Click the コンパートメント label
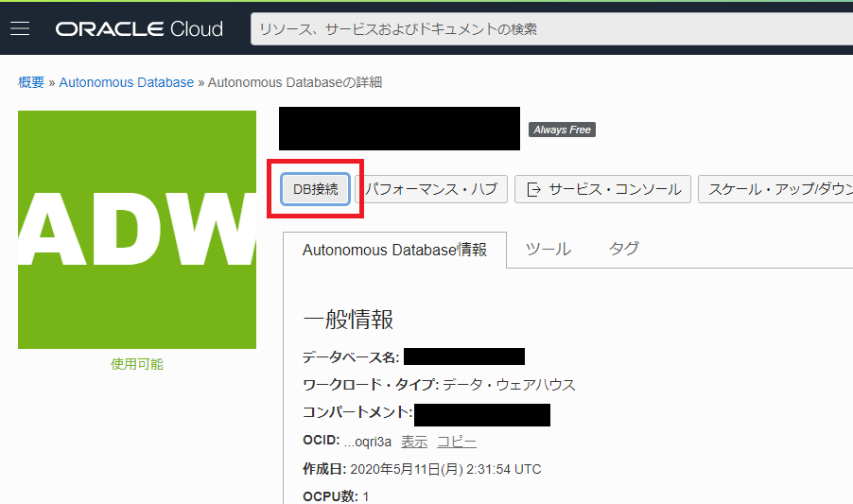Viewport: 853px width, 504px height. (357, 412)
